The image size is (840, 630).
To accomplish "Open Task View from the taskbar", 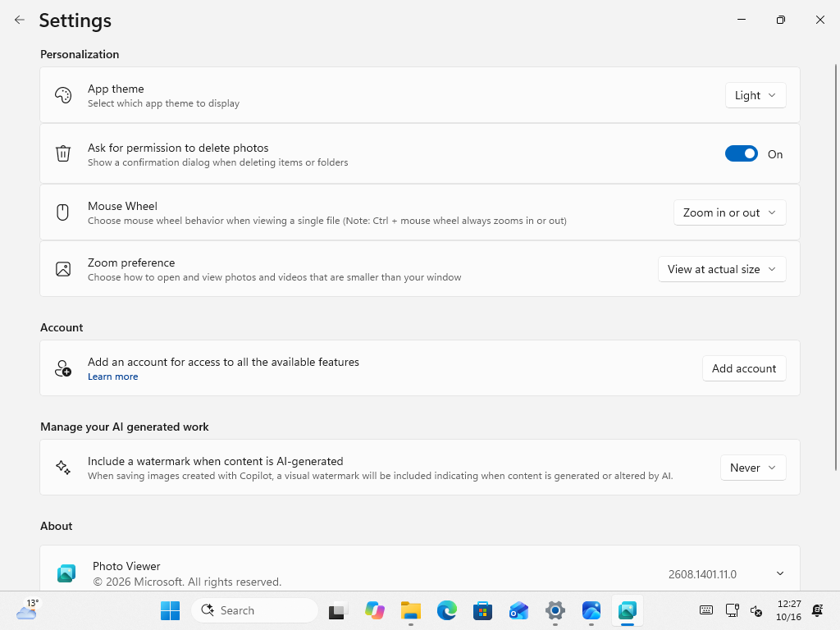I will click(338, 610).
